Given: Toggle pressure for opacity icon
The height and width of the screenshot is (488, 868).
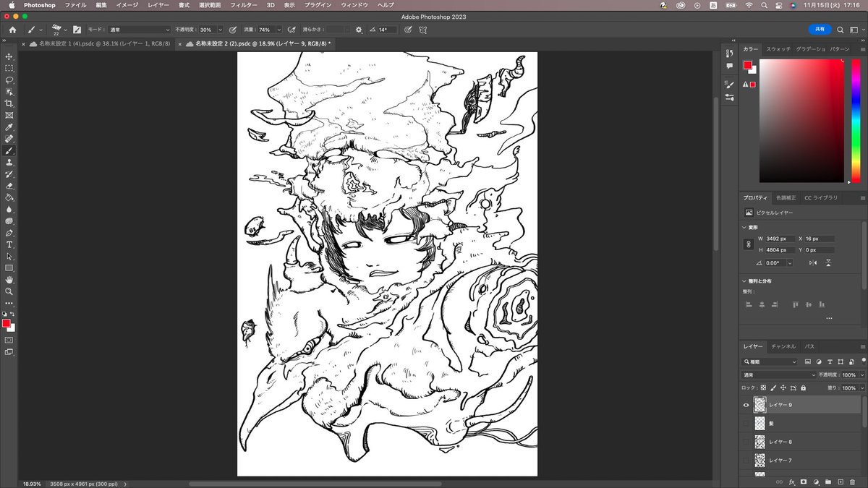Looking at the screenshot, I should coord(232,30).
